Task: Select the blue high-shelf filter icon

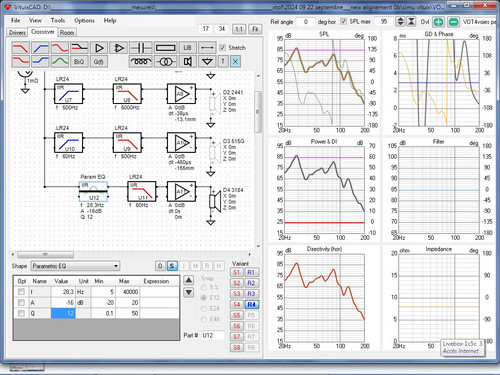Action: [x=40, y=61]
